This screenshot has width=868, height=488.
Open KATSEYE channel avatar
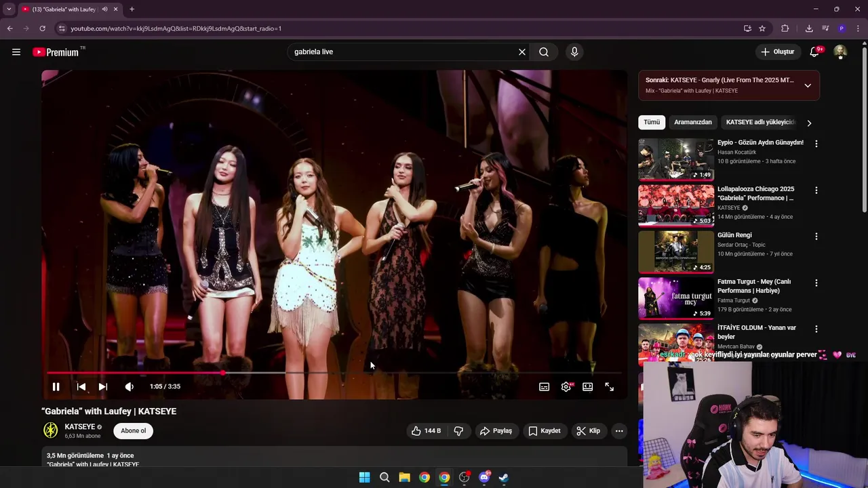coord(50,430)
